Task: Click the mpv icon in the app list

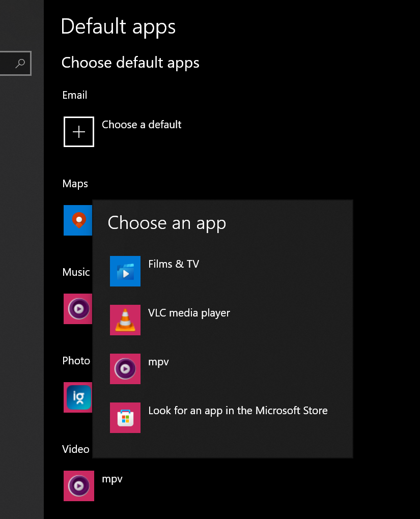Action: click(125, 369)
